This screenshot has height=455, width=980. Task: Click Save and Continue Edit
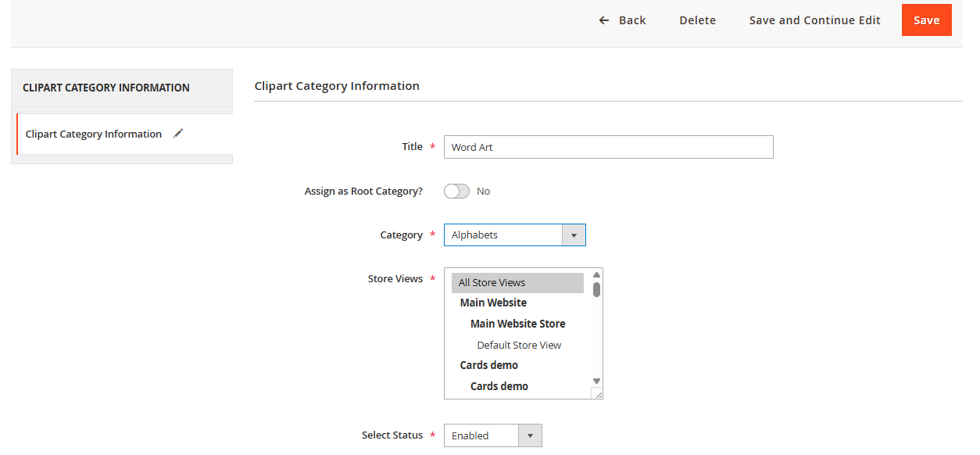point(814,20)
